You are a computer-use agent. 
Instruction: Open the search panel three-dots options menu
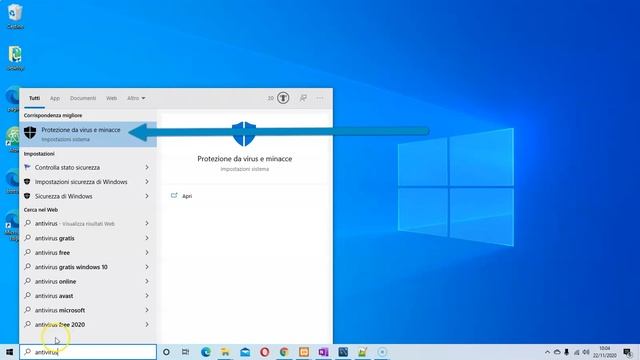pyautogui.click(x=320, y=98)
